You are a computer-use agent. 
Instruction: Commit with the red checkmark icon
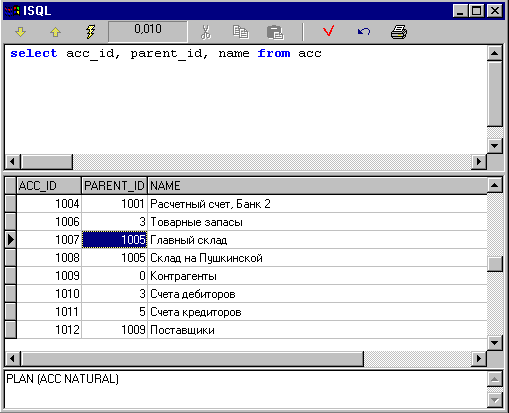(328, 31)
